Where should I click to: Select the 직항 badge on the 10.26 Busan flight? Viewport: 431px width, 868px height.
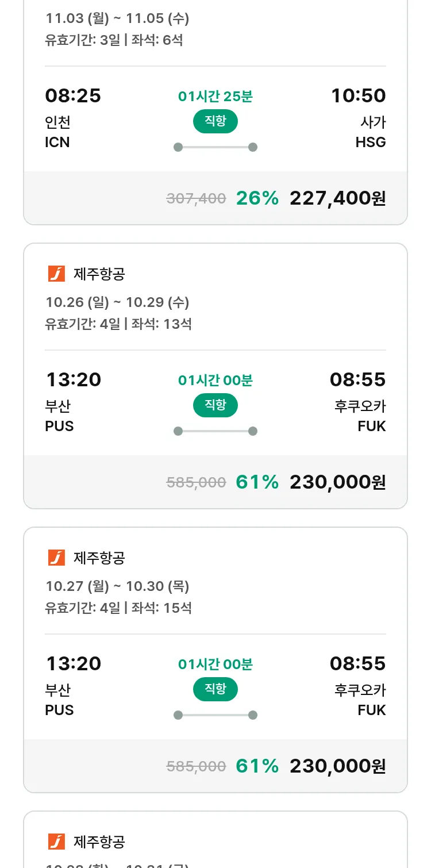215,405
